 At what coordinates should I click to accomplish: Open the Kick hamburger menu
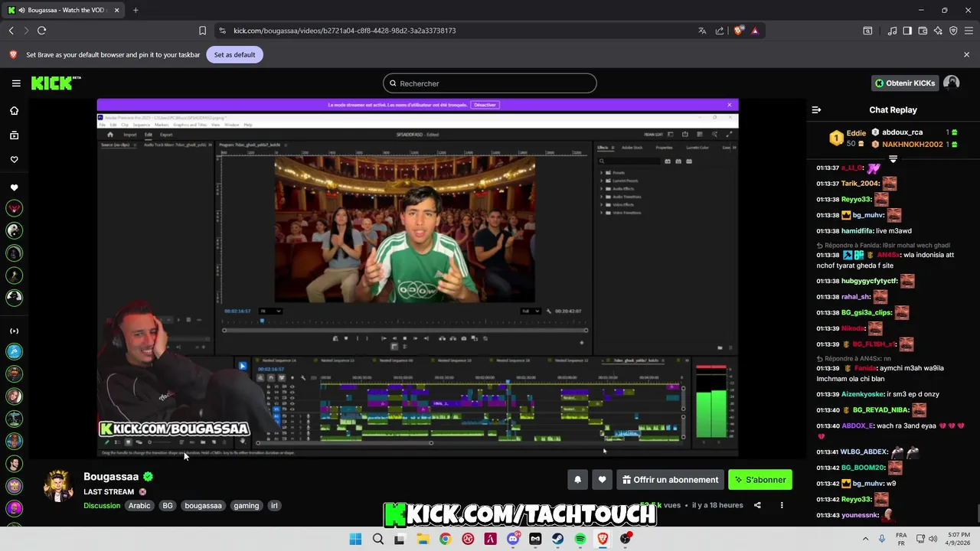point(16,83)
